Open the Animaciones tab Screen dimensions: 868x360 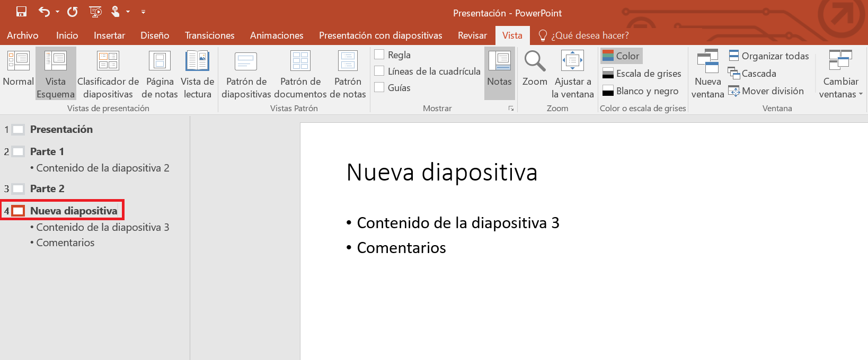tap(277, 35)
